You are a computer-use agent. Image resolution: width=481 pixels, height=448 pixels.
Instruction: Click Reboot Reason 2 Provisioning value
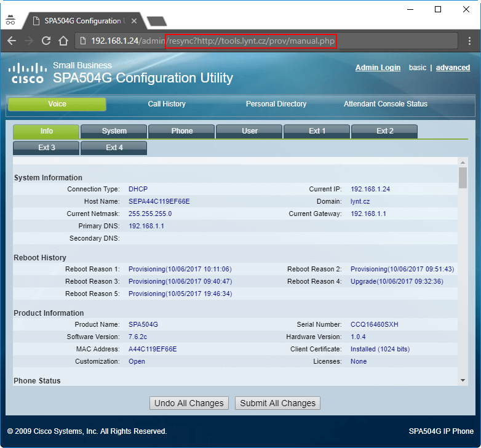pyautogui.click(x=402, y=269)
